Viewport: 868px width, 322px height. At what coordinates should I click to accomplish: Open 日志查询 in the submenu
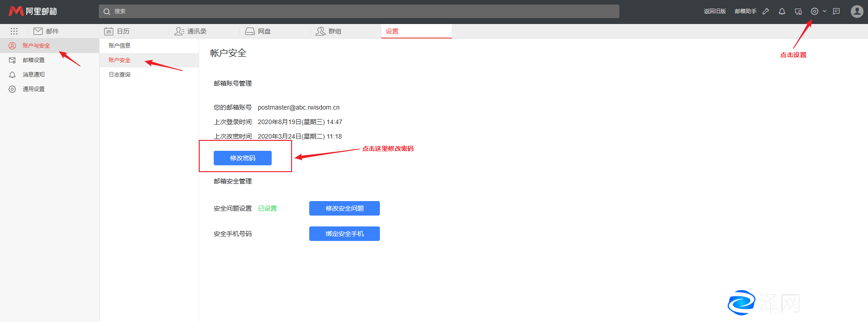coord(120,75)
